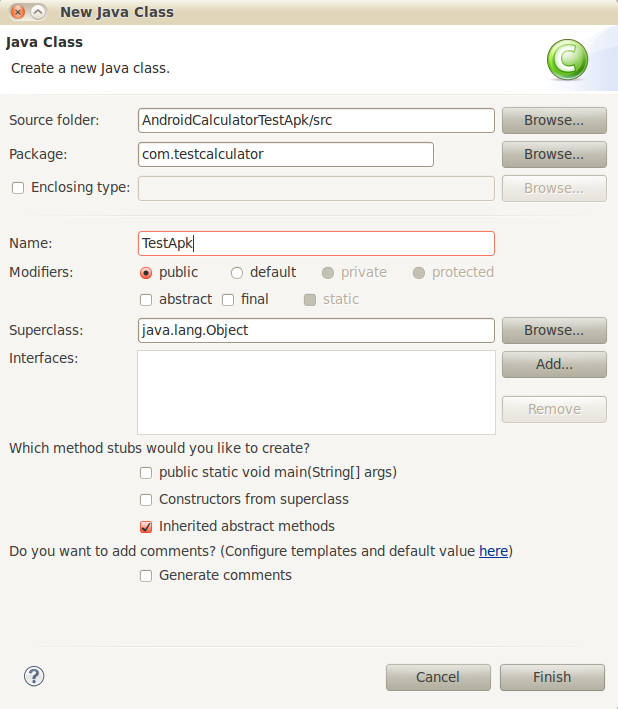Viewport: 618px width, 709px height.
Task: Browse for the Source folder
Action: pos(554,120)
